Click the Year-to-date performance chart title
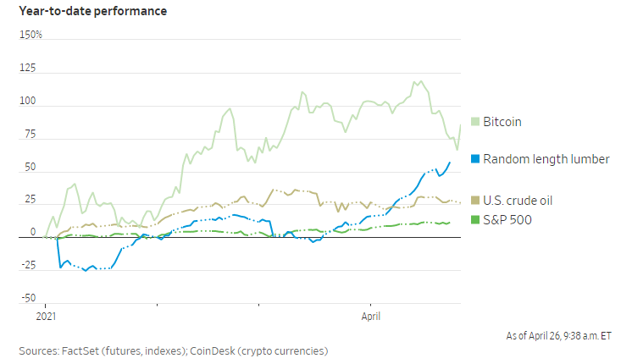The height and width of the screenshot is (364, 621). coord(92,12)
